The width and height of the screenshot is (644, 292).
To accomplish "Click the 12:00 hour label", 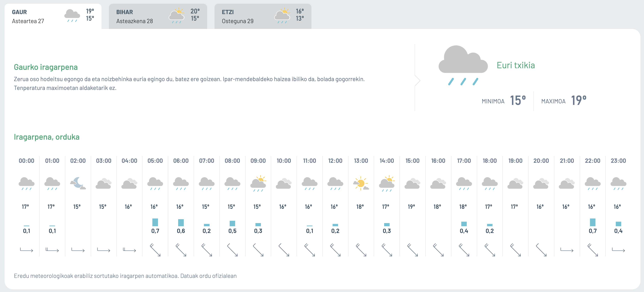I will (335, 161).
